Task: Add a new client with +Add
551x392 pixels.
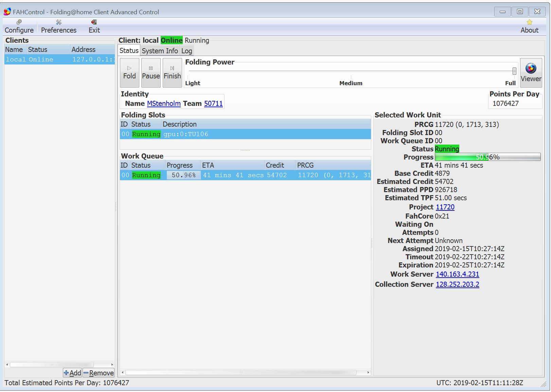Action: tap(72, 373)
